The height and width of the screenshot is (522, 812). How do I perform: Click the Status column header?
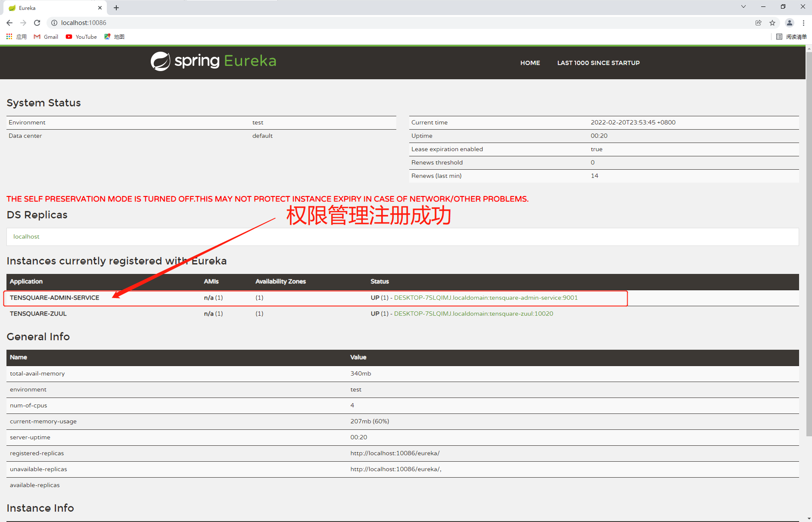[380, 281]
